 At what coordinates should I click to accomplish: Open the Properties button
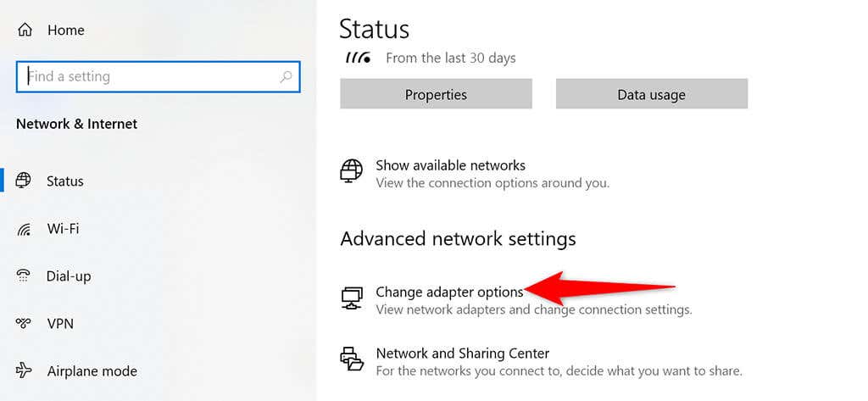[x=437, y=93]
